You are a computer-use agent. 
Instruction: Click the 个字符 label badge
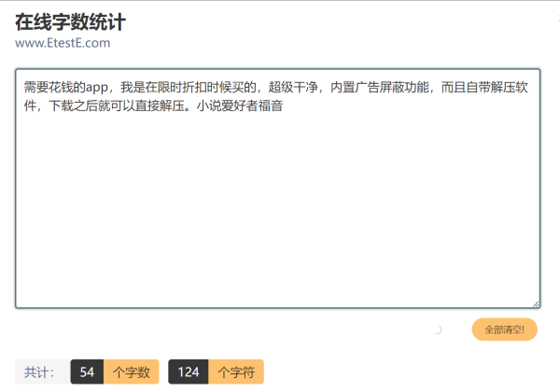coord(236,372)
